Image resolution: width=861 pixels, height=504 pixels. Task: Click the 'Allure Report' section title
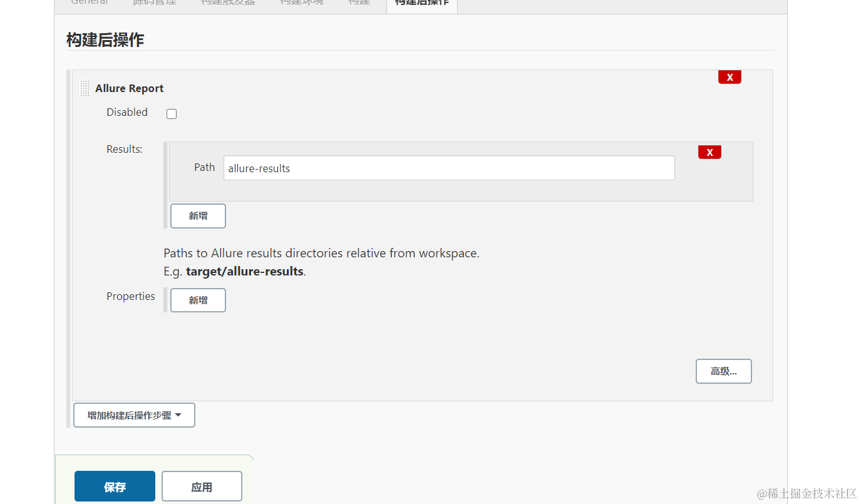(130, 88)
